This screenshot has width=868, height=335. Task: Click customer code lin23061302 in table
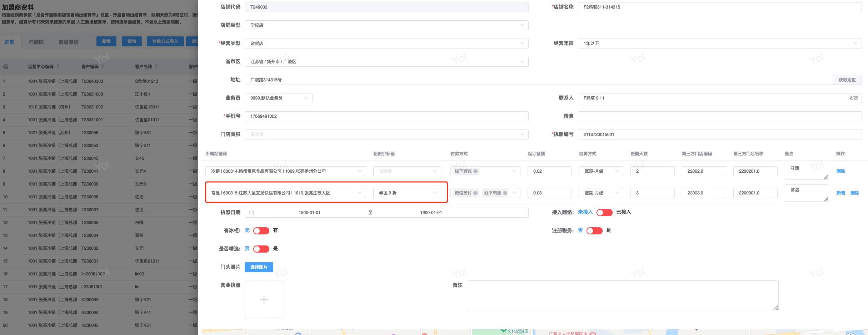[x=93, y=274]
